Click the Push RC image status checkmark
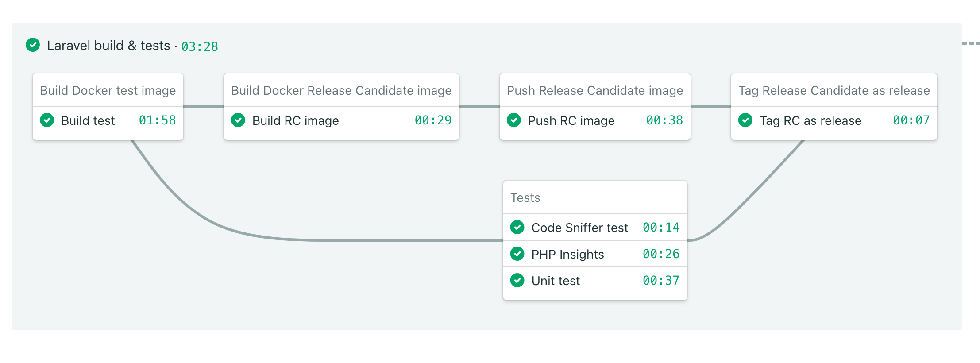The height and width of the screenshot is (363, 980). point(514,120)
